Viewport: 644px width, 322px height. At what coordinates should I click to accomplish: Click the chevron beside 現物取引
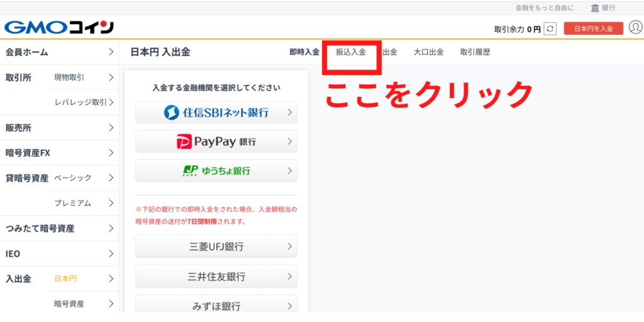click(x=111, y=77)
